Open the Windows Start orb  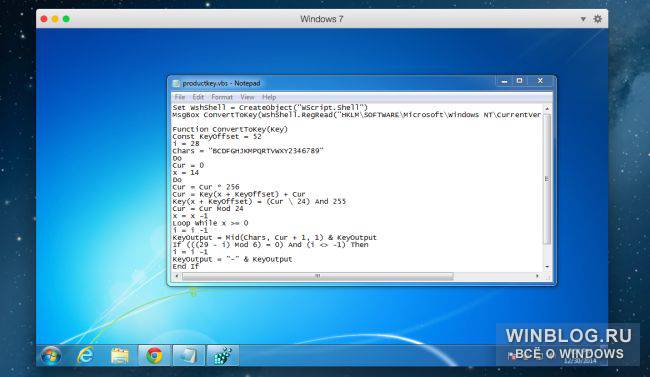coord(51,355)
